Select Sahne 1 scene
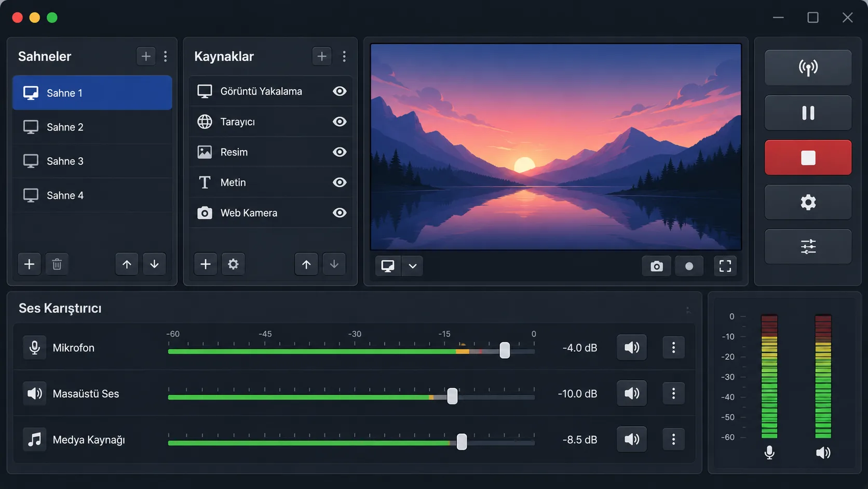This screenshot has height=489, width=868. pyautogui.click(x=92, y=92)
